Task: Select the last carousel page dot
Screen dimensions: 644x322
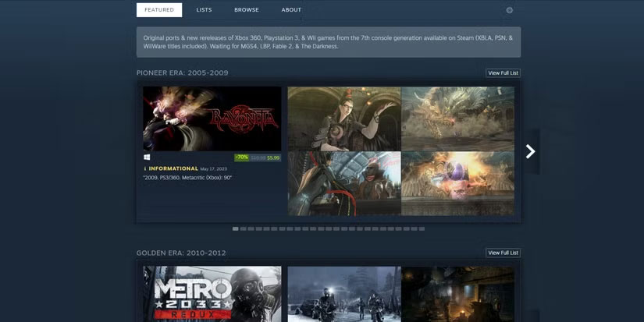Action: tap(422, 229)
